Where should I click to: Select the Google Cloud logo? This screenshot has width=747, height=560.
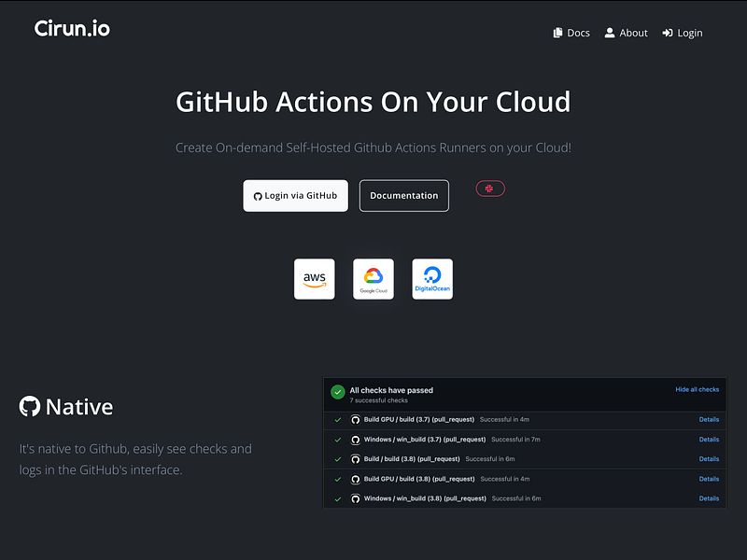(x=373, y=279)
